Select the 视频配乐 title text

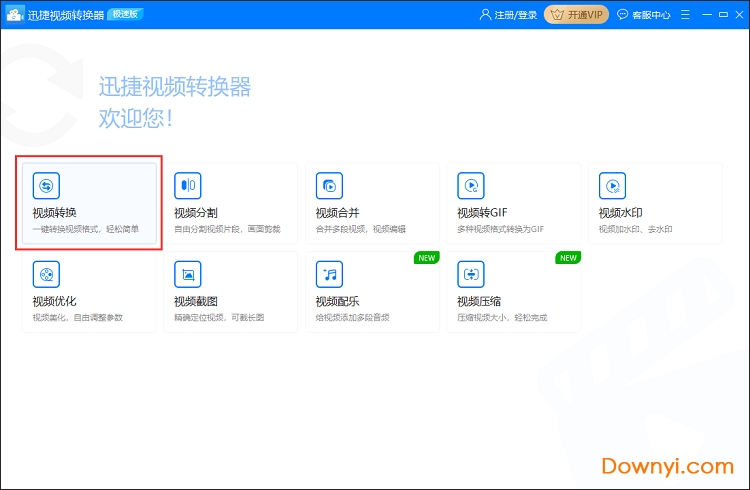[x=337, y=301]
